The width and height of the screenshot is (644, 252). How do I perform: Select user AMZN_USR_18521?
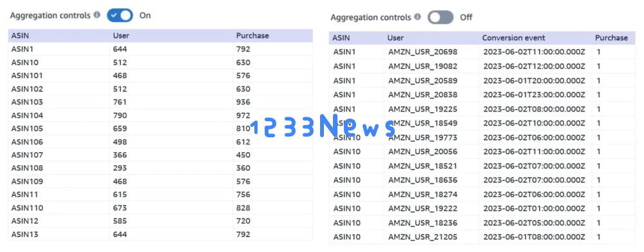click(422, 166)
